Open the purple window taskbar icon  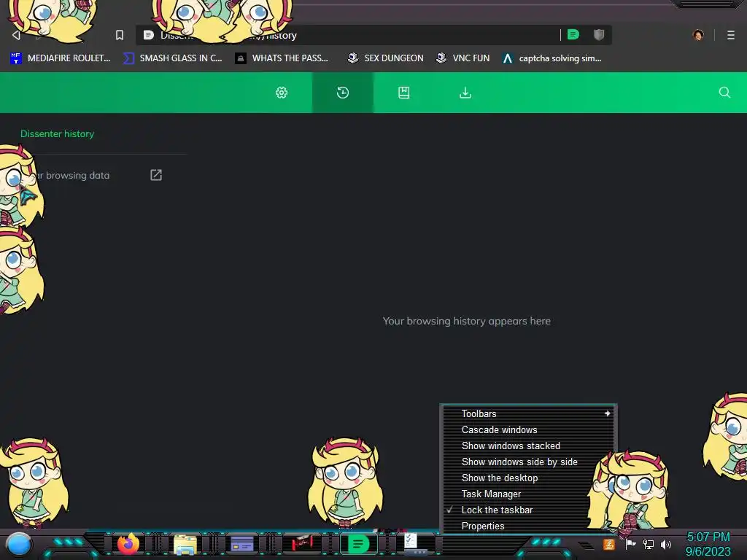point(242,544)
